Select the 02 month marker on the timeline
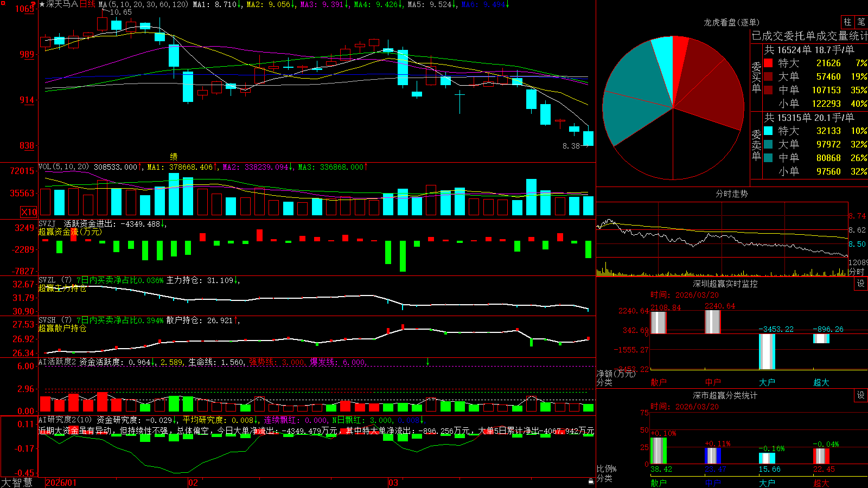This screenshot has width=868, height=488. click(x=193, y=483)
